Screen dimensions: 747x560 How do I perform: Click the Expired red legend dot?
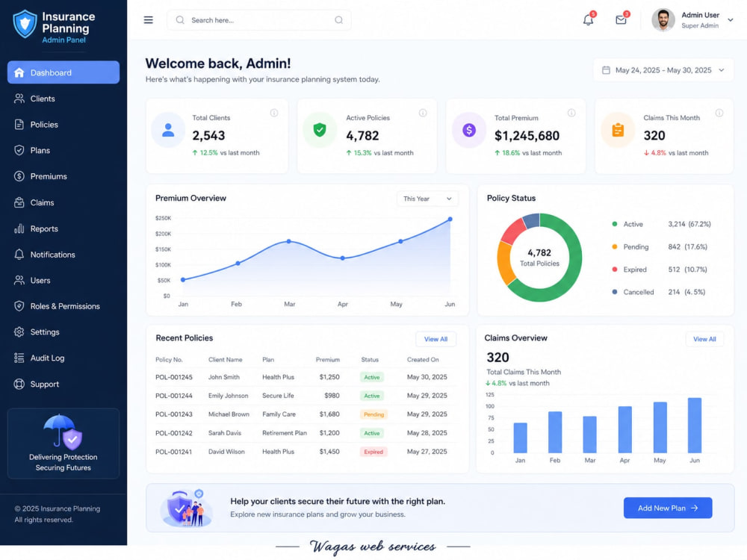(x=615, y=269)
